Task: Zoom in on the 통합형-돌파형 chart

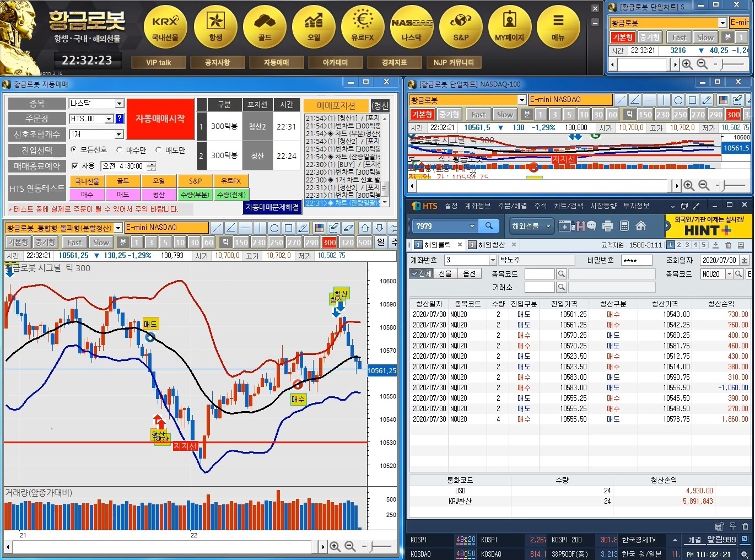Action: 335,546
